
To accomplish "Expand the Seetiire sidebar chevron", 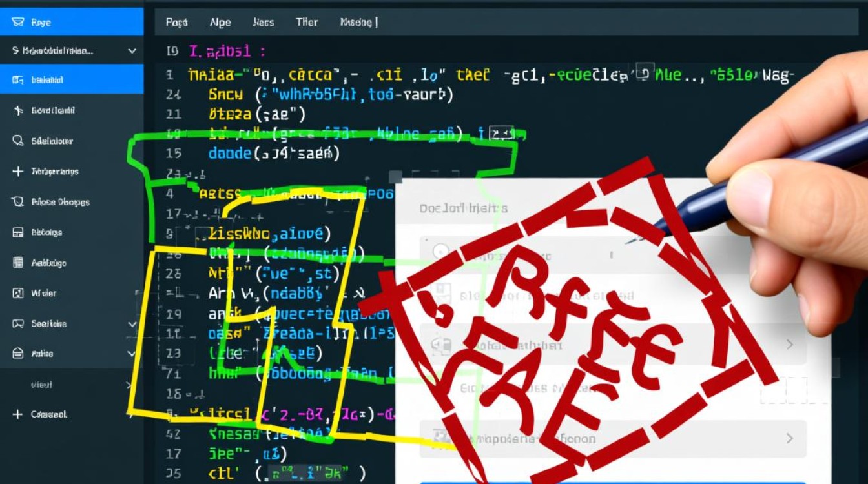I will click(x=132, y=324).
